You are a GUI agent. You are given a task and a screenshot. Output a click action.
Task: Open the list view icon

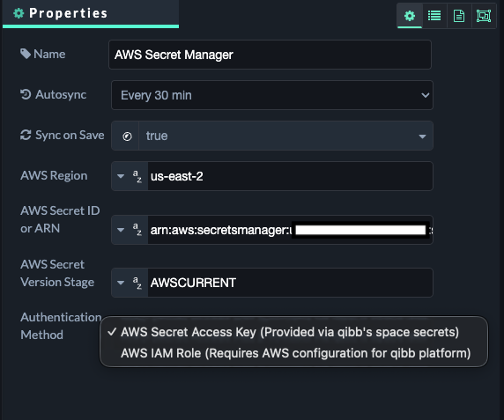434,16
